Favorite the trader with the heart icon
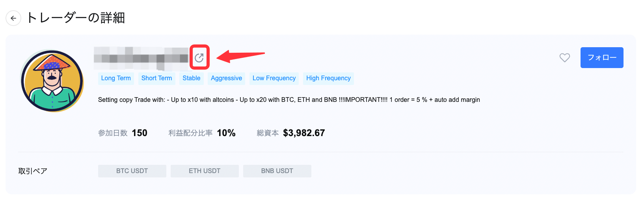 564,58
